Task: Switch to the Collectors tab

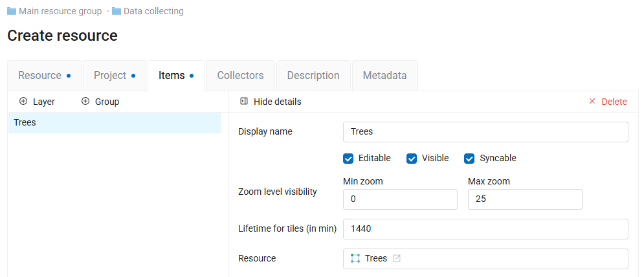Action: [x=240, y=75]
